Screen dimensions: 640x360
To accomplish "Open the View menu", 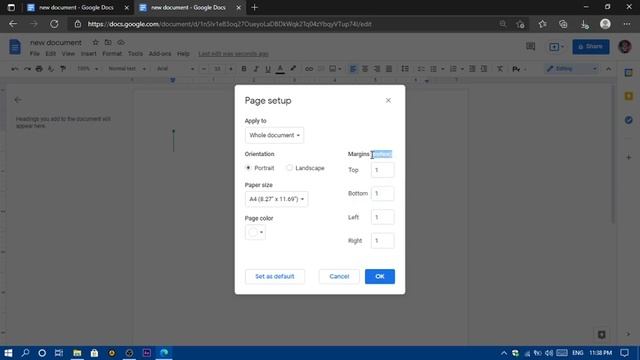I will (68, 54).
